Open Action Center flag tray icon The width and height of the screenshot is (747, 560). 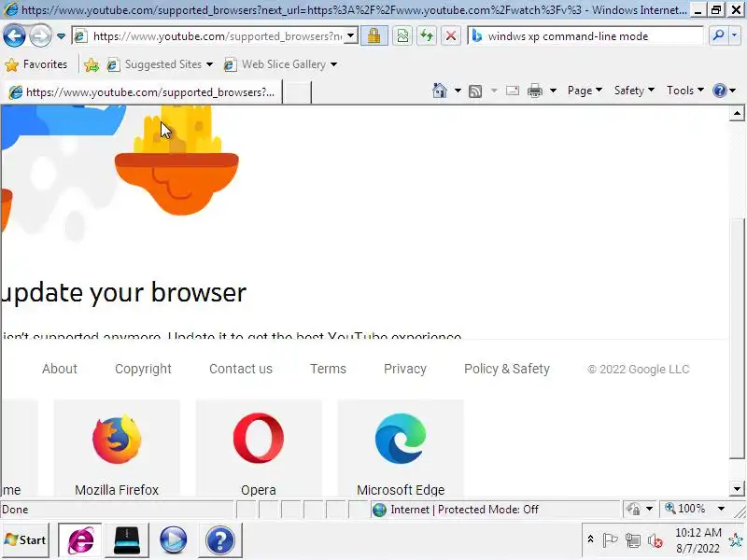(610, 540)
